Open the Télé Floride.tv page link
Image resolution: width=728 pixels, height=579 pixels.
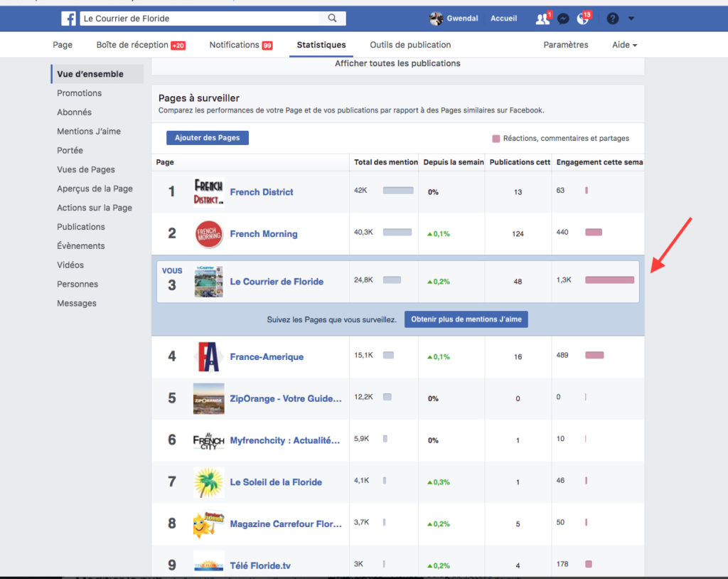click(x=260, y=565)
